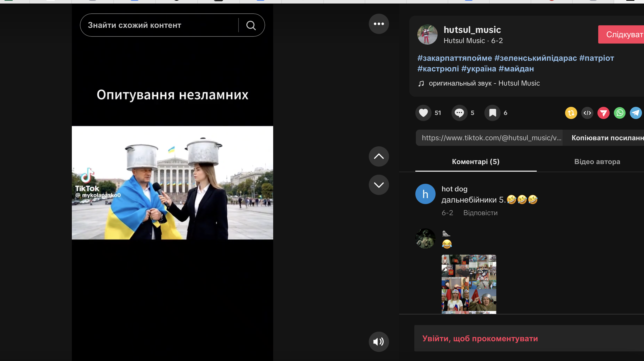
Task: Go to previous video with up chevron
Action: [379, 156]
